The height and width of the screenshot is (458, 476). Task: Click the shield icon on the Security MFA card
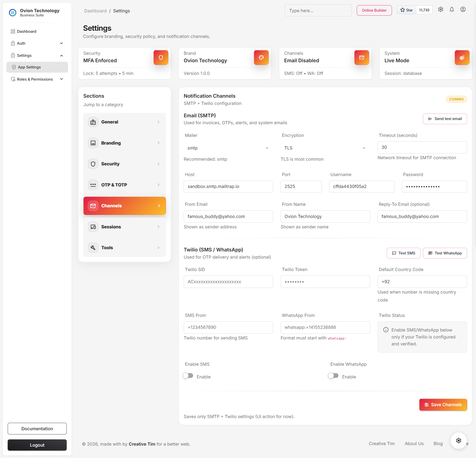click(161, 57)
